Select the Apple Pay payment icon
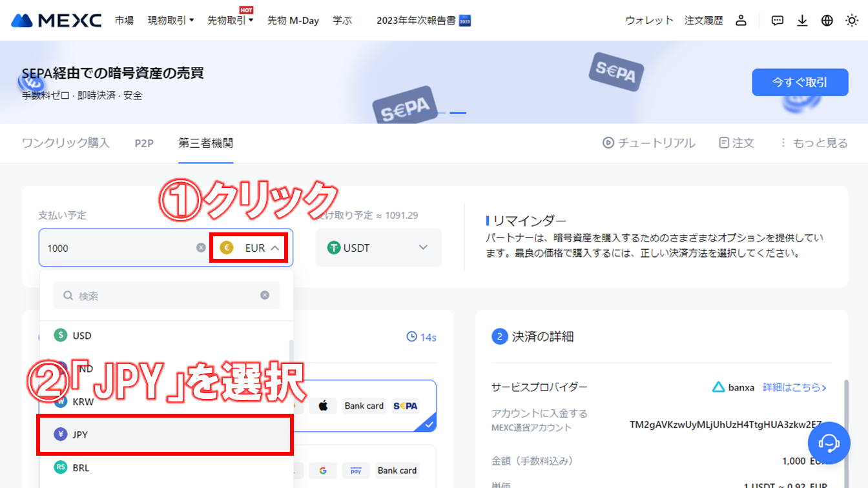Screen dimensions: 868x488 (322, 405)
